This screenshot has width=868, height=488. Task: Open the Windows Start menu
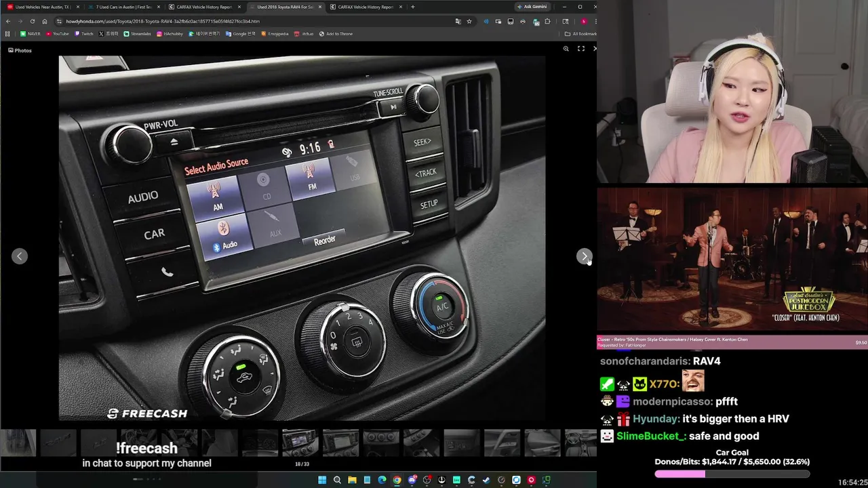pyautogui.click(x=322, y=480)
